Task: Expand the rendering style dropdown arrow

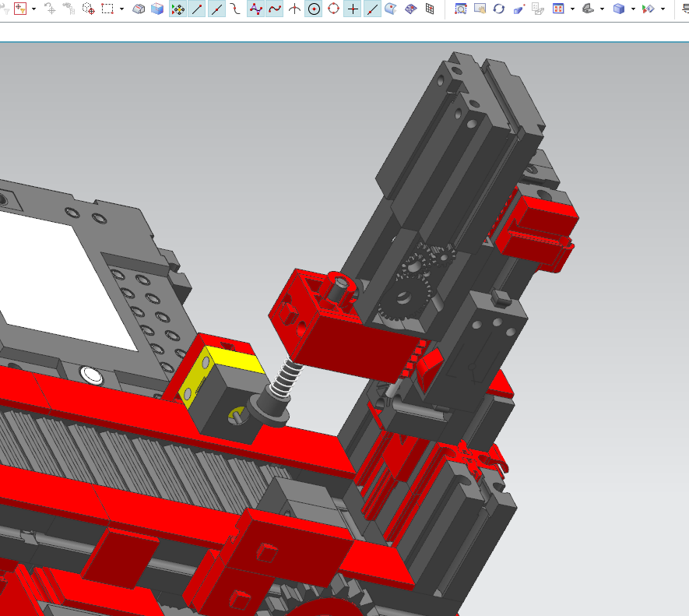Action: (633, 9)
